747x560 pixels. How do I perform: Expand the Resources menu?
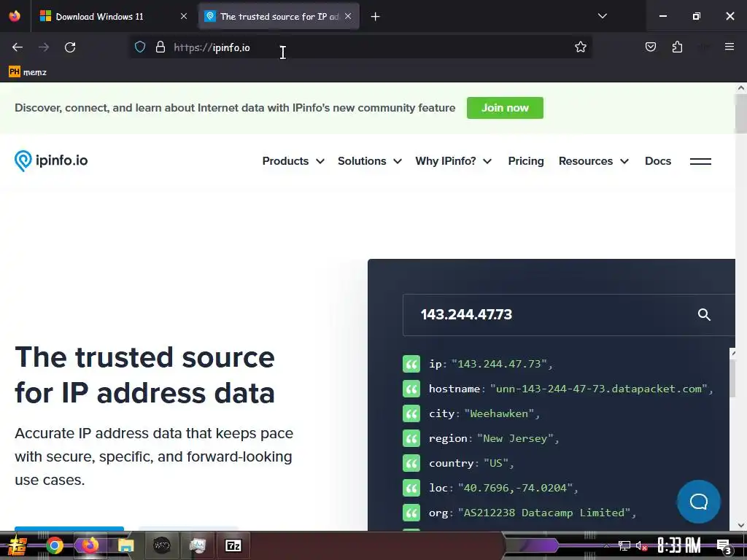(594, 161)
